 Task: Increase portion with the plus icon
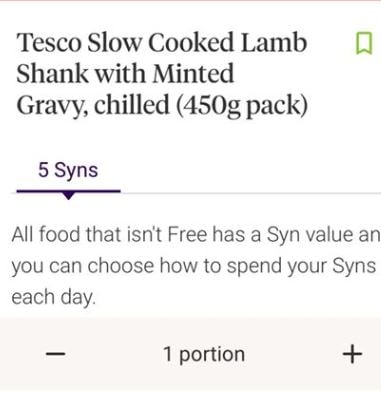coord(352,354)
